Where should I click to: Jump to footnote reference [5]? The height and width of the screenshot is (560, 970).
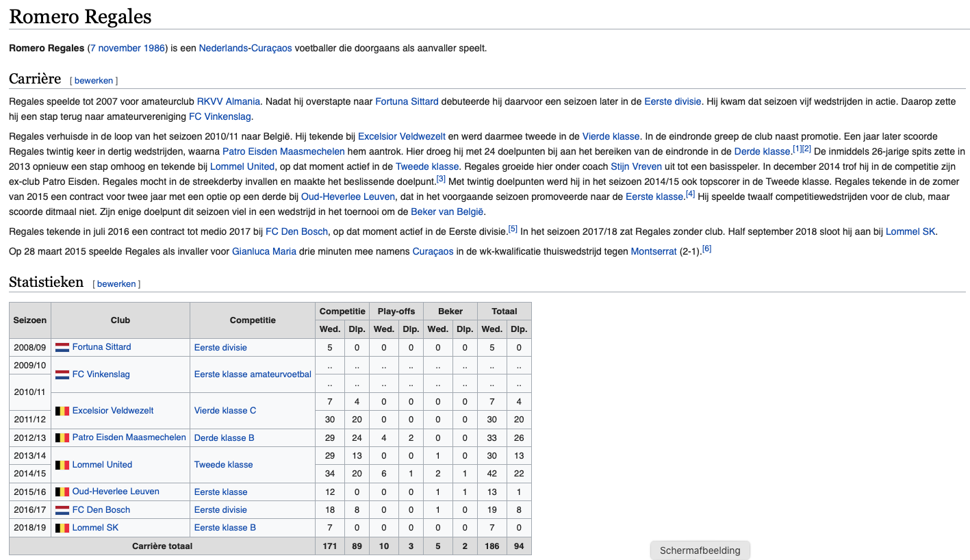[x=513, y=229]
